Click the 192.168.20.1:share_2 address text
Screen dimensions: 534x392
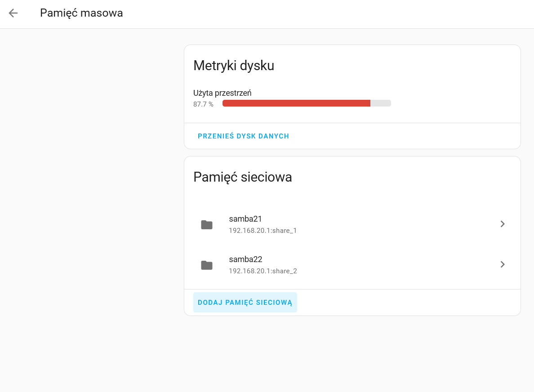pyautogui.click(x=263, y=271)
